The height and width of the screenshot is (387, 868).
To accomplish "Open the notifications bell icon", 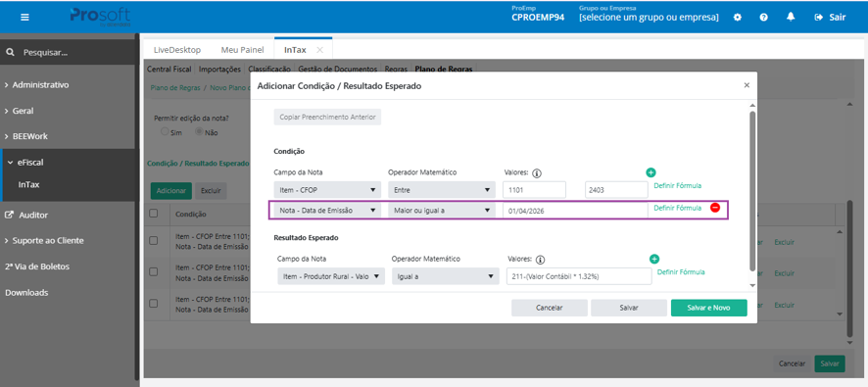I will pyautogui.click(x=791, y=17).
